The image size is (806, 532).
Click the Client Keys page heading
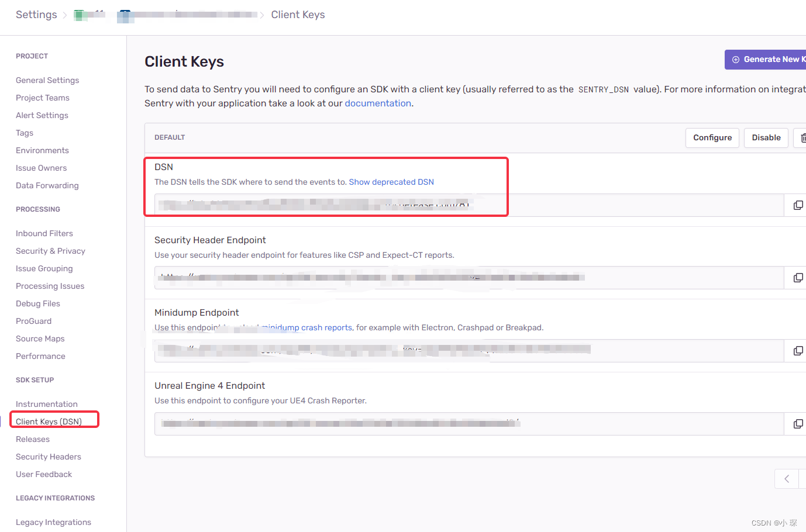tap(184, 61)
